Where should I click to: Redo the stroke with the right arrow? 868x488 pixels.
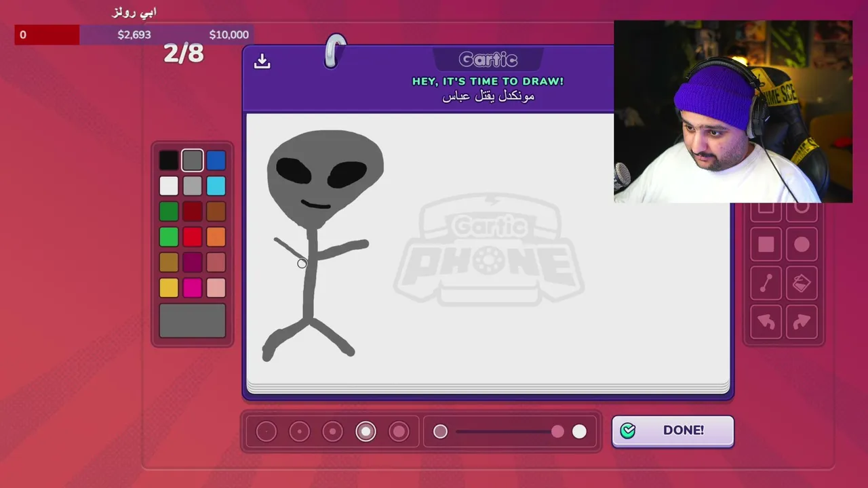click(x=802, y=322)
